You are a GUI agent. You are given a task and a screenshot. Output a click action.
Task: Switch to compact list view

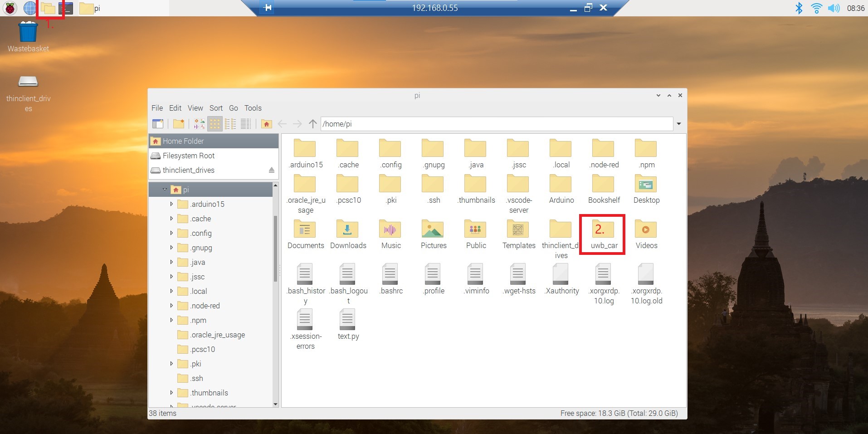[x=230, y=124]
